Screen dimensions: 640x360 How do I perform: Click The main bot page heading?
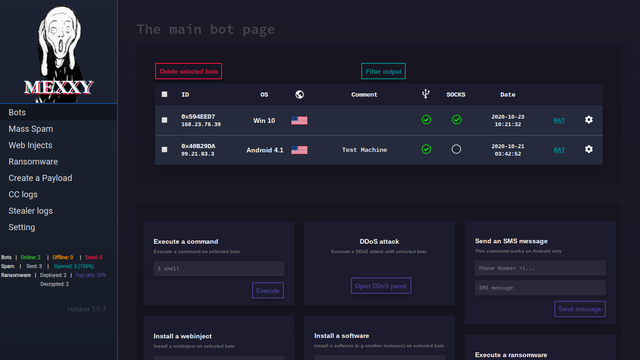click(206, 29)
